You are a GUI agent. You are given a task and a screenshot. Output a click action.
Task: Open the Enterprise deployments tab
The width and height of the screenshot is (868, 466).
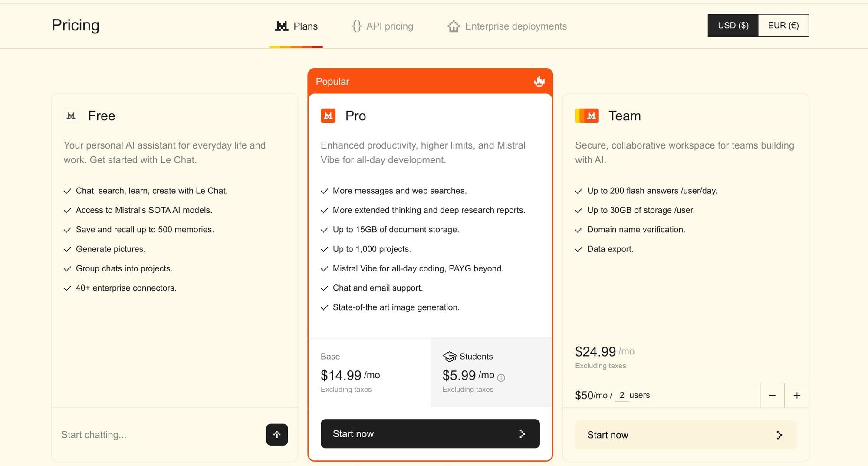pos(507,26)
